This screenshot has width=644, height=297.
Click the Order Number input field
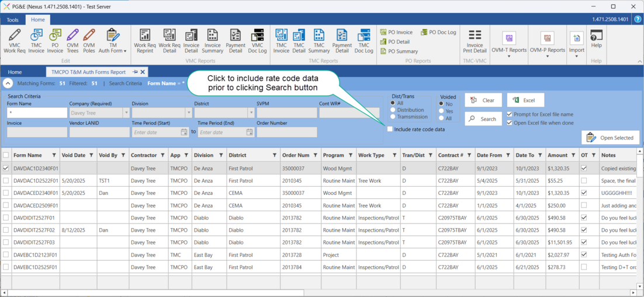(x=286, y=132)
